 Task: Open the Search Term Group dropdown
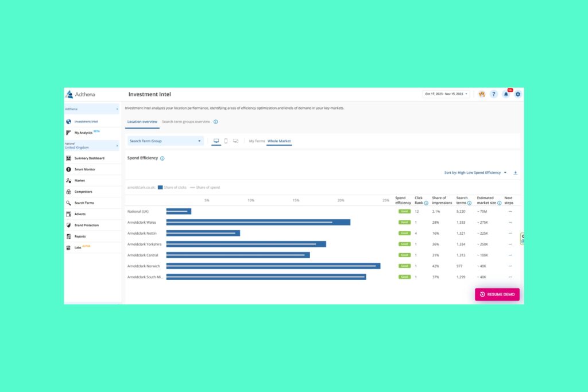[x=165, y=141]
